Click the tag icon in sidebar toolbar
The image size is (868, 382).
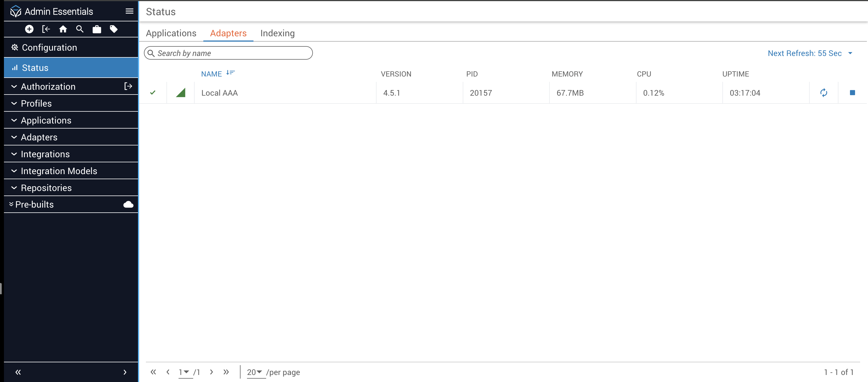[x=113, y=29]
